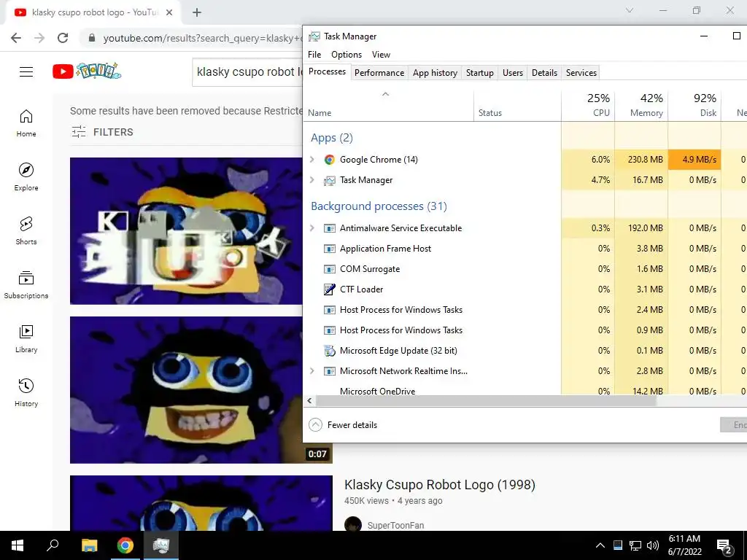Open Windows Start menu
The width and height of the screenshot is (747, 560).
pyautogui.click(x=18, y=545)
